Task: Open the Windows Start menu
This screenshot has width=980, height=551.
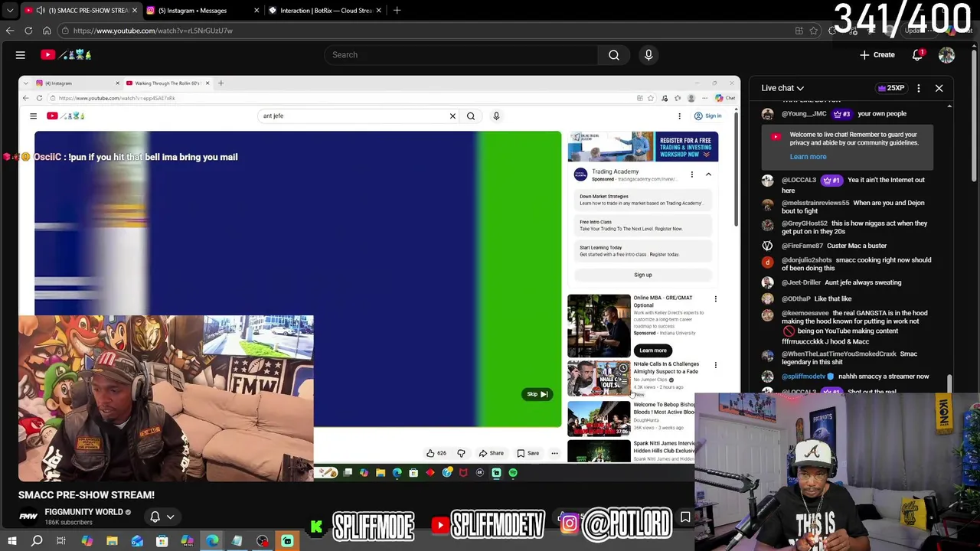Action: 12,541
